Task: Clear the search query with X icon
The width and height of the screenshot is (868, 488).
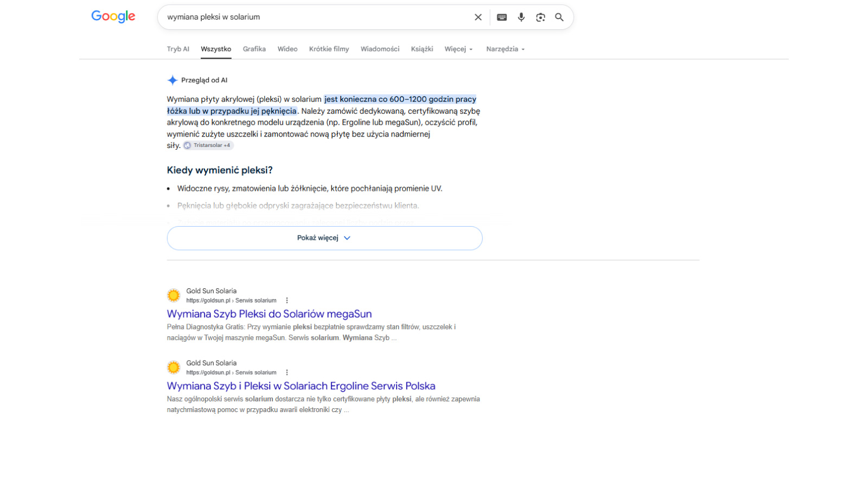Action: [478, 17]
